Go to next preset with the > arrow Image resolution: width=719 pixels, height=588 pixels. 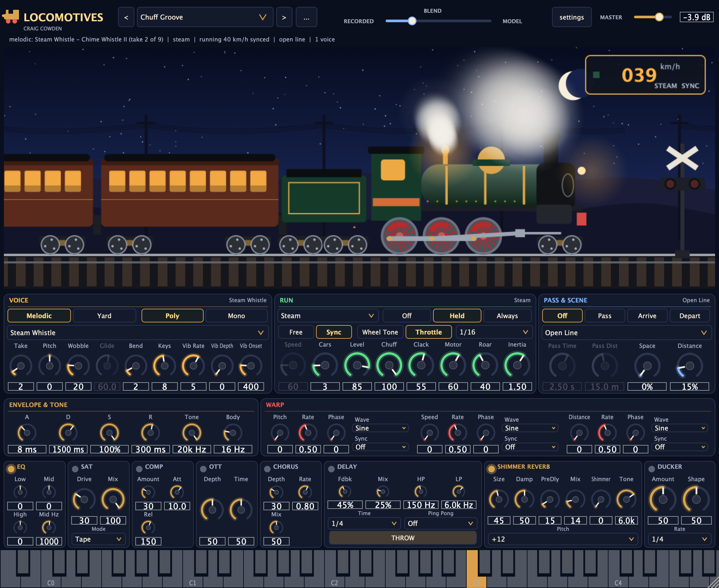284,17
